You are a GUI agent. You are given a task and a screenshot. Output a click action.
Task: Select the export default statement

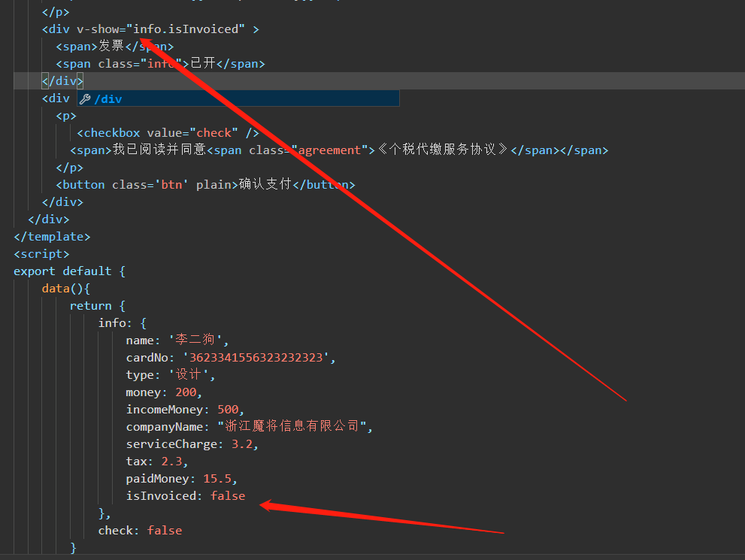68,271
